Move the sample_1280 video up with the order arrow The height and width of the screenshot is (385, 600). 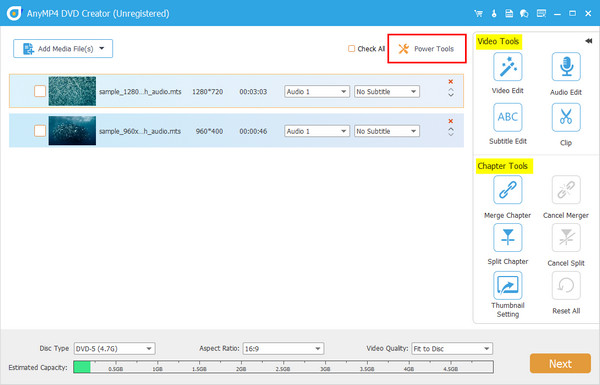click(451, 90)
